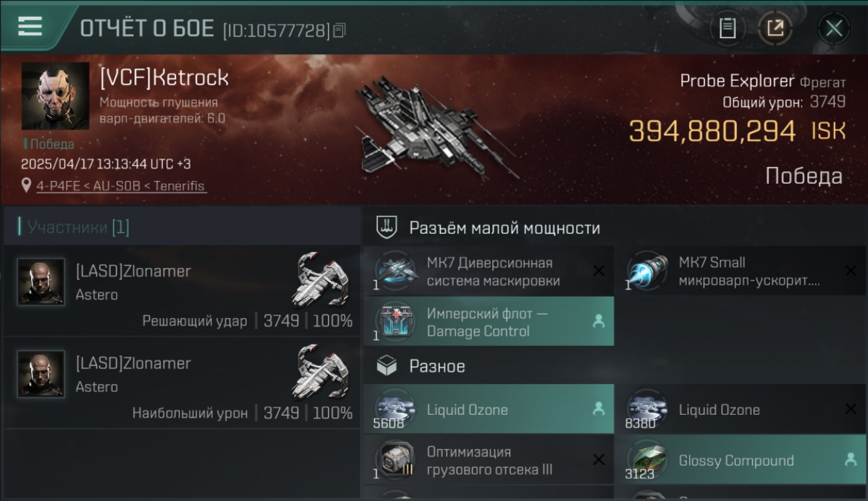Select Оптимизация грузового отсека III rig
The height and width of the screenshot is (501, 868).
coord(489,460)
